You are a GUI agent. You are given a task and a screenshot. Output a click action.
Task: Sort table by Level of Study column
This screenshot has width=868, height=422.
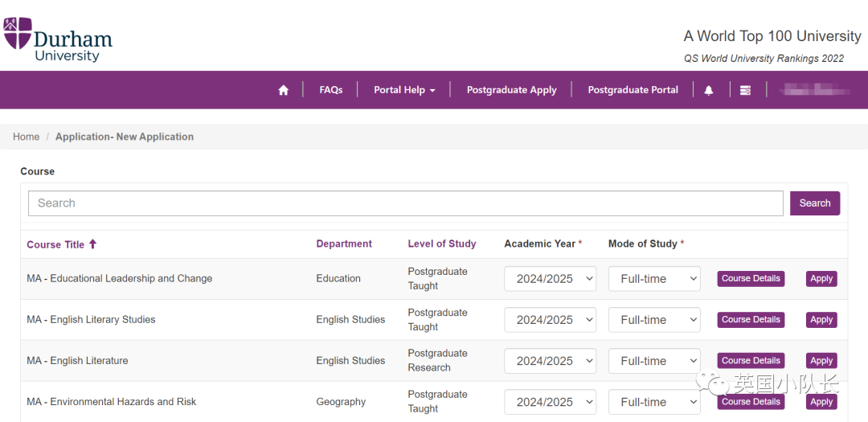(x=442, y=244)
